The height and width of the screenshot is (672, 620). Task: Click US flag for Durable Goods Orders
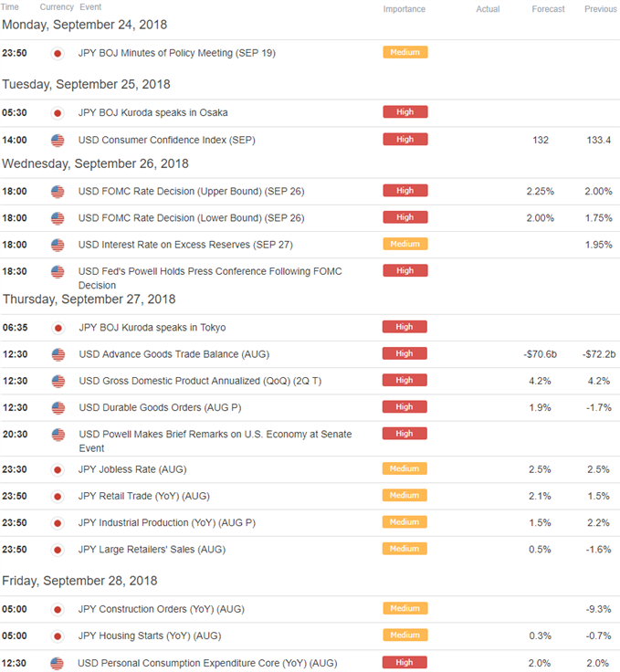58,408
